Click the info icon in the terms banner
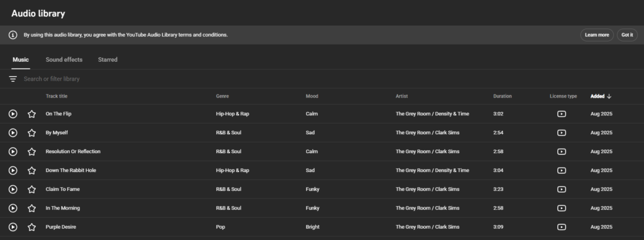Image resolution: width=644 pixels, height=240 pixels. (13, 35)
